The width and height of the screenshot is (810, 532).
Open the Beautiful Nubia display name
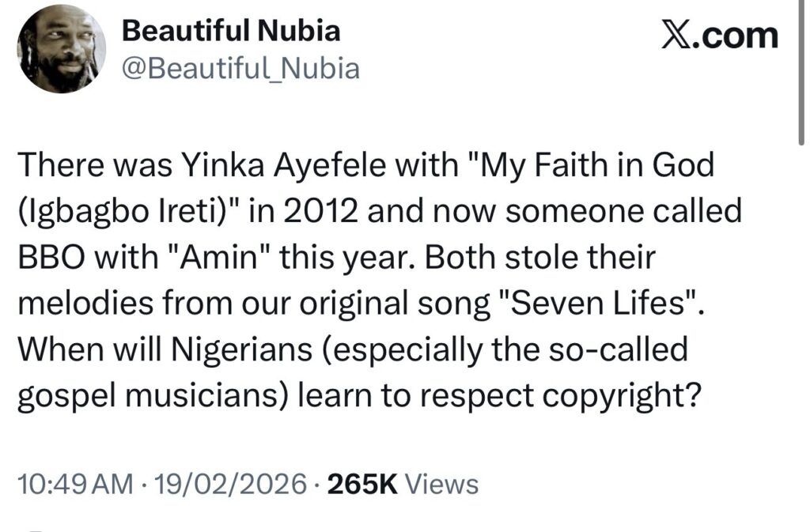click(x=231, y=32)
